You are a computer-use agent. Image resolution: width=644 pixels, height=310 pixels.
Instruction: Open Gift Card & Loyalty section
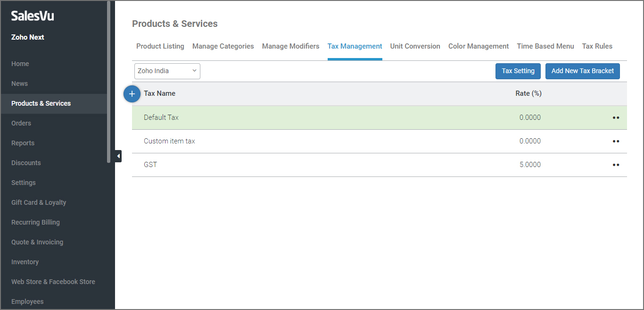39,202
